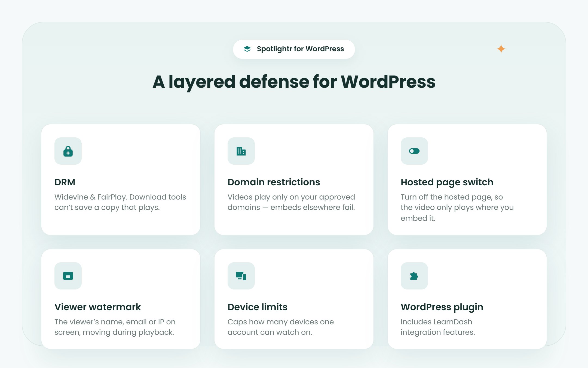This screenshot has width=588, height=368.
Task: Click text Includes LearnDash integration features
Action: point(438,327)
